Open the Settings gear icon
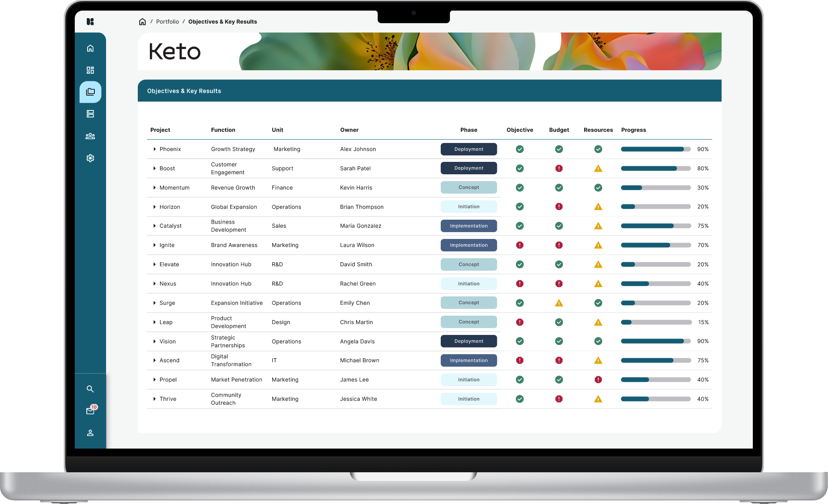Viewport: 828px width, 504px height. pos(90,158)
